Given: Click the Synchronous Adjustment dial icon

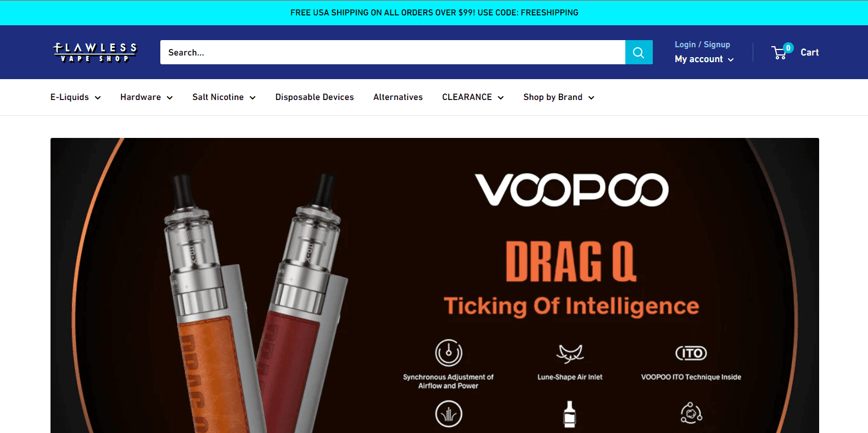Looking at the screenshot, I should [x=449, y=352].
